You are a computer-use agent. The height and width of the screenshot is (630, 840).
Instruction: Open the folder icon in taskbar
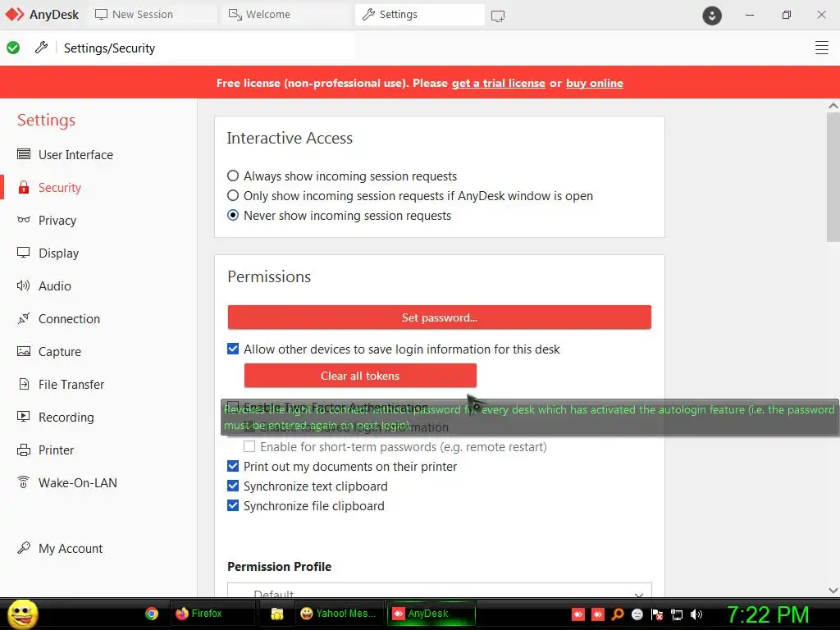277,614
